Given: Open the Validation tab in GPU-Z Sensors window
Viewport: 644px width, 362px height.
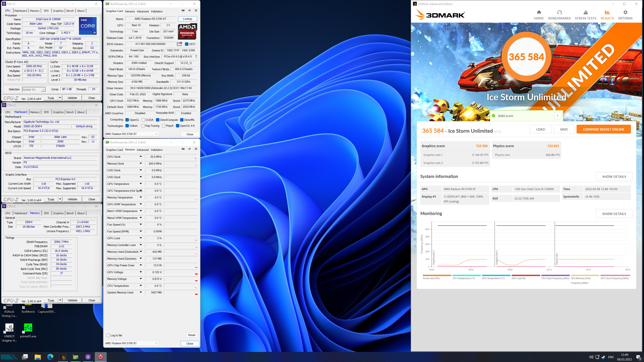Looking at the screenshot, I should tap(156, 150).
